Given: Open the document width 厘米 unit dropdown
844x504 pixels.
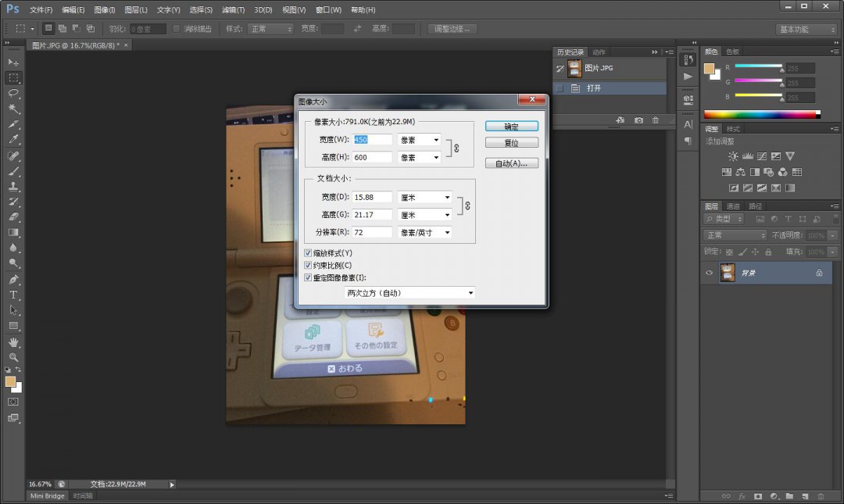Looking at the screenshot, I should click(x=424, y=198).
